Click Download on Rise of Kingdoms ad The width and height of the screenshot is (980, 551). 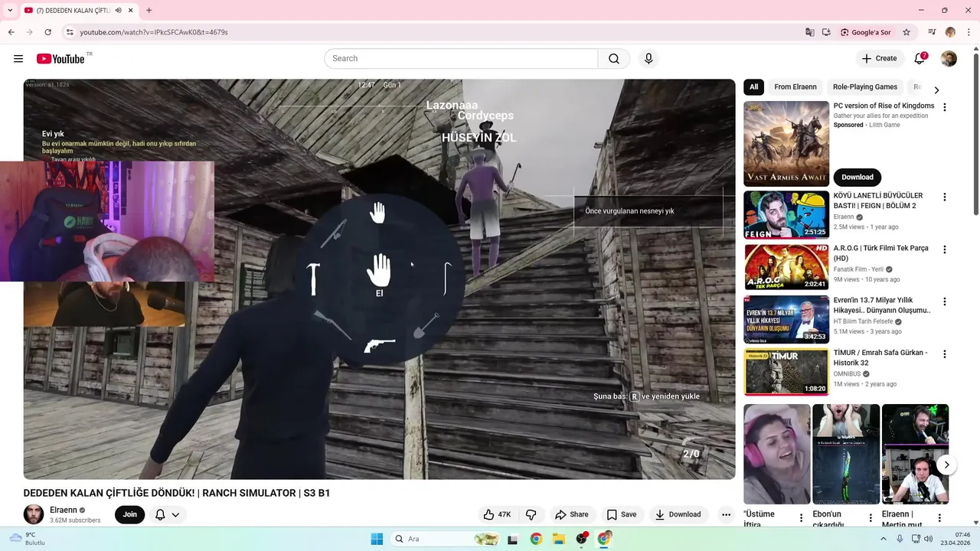(x=857, y=177)
